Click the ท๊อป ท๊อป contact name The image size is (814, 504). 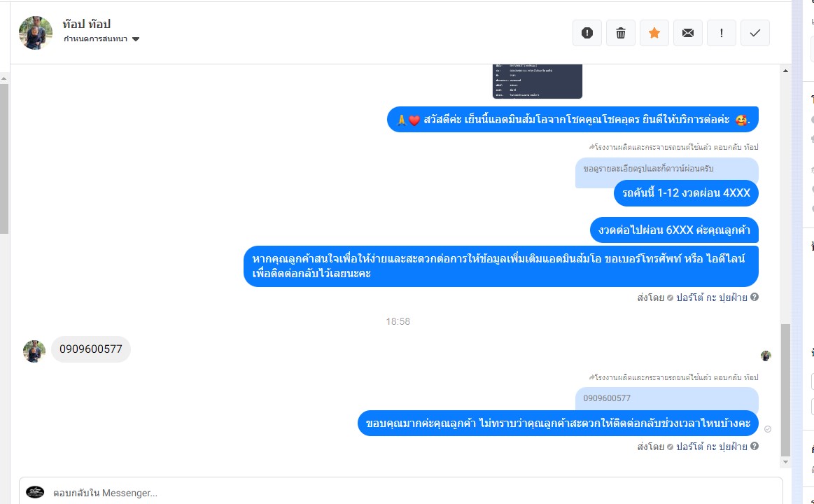click(87, 24)
